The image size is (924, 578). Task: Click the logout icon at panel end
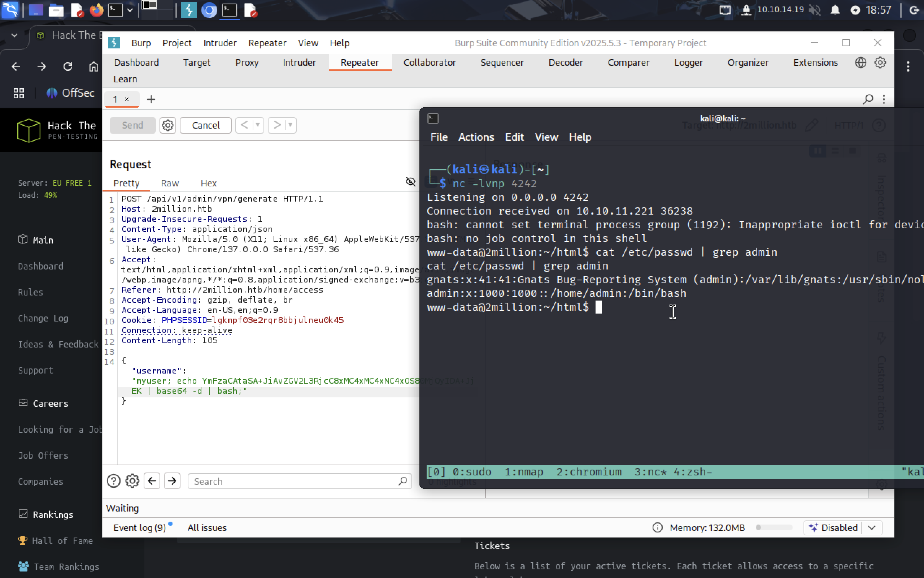pyautogui.click(x=914, y=10)
